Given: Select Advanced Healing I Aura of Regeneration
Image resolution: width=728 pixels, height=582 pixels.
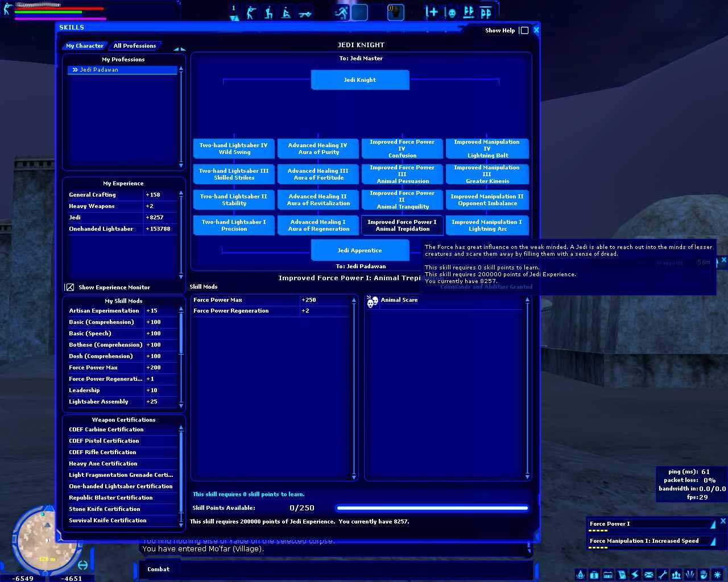Looking at the screenshot, I should pyautogui.click(x=318, y=226).
